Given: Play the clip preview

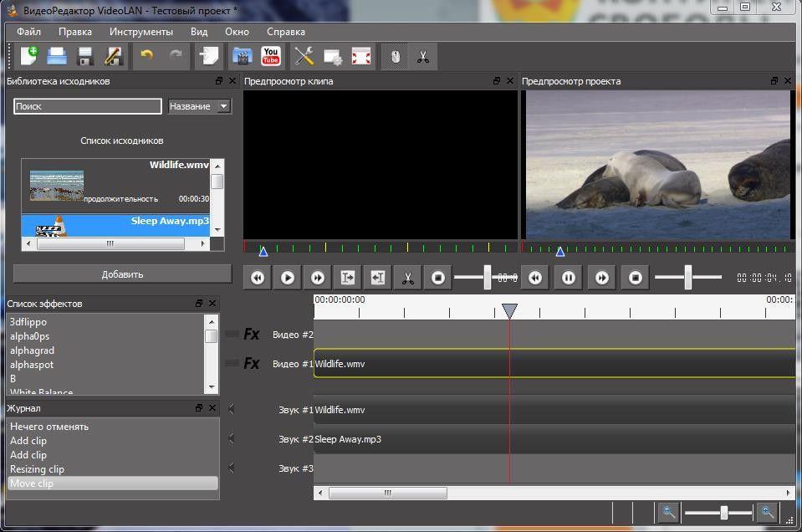Looking at the screenshot, I should click(288, 278).
